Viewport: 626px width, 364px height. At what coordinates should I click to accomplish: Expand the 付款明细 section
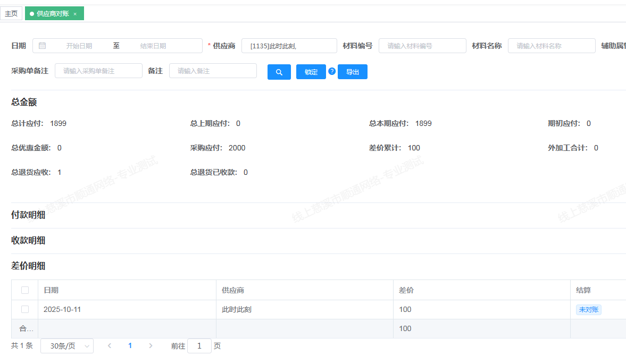click(x=28, y=215)
